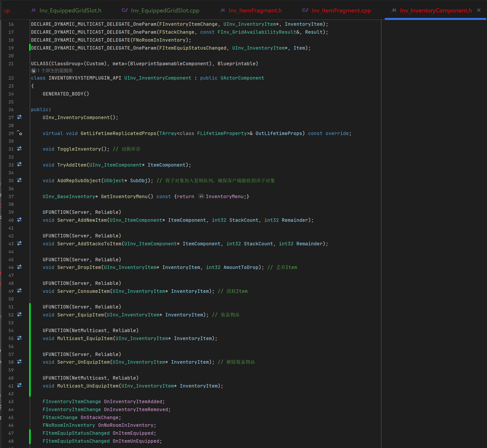
Task: Click the GENERATED_BODY() macro
Action: pos(66,94)
